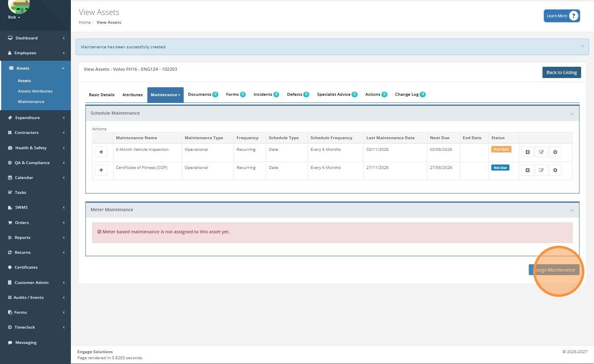The width and height of the screenshot is (594, 364).
Task: Switch to the Defects tab
Action: (298, 95)
